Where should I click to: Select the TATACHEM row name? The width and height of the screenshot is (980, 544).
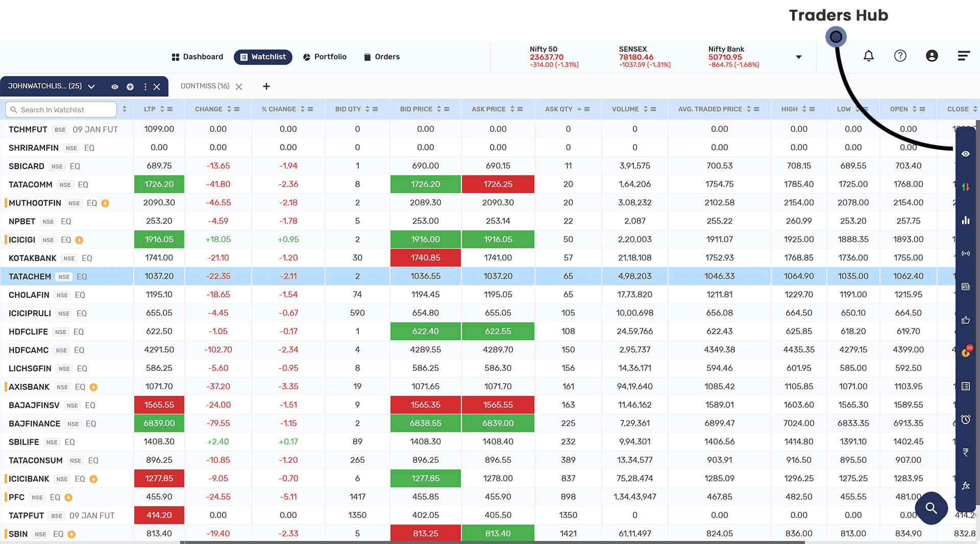(x=30, y=276)
